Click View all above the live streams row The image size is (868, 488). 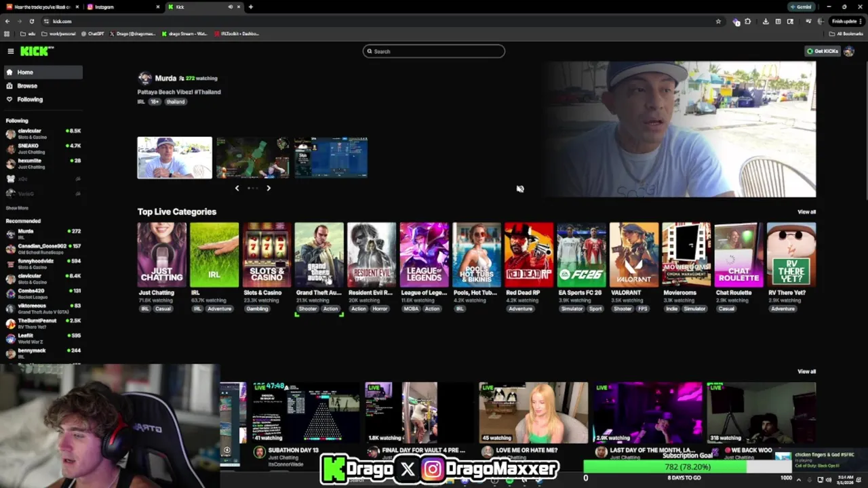point(806,371)
